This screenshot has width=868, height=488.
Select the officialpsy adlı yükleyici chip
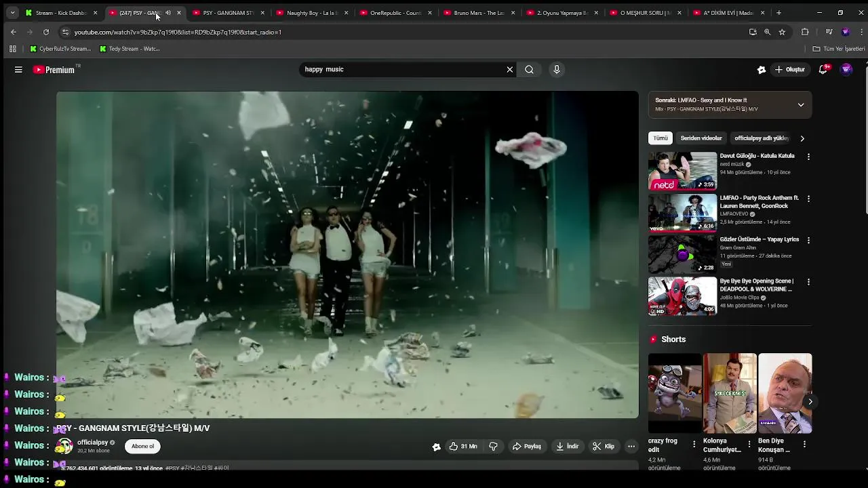click(x=762, y=138)
